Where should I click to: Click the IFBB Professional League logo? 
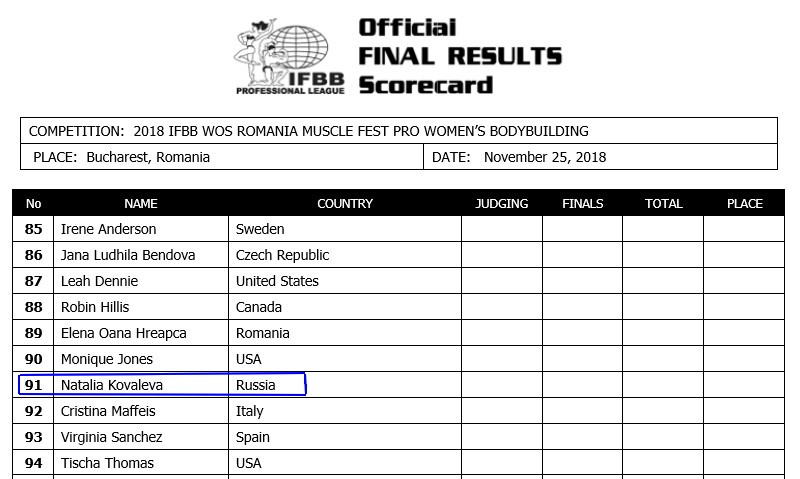point(289,57)
